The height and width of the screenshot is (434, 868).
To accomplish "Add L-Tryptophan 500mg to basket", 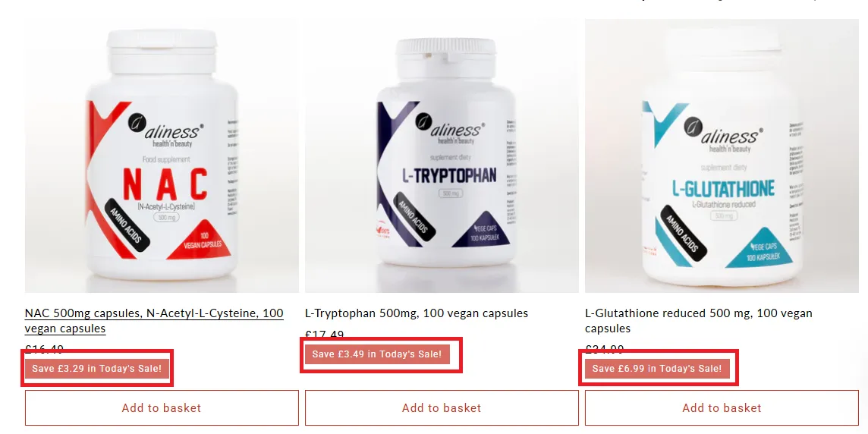I will tap(442, 408).
